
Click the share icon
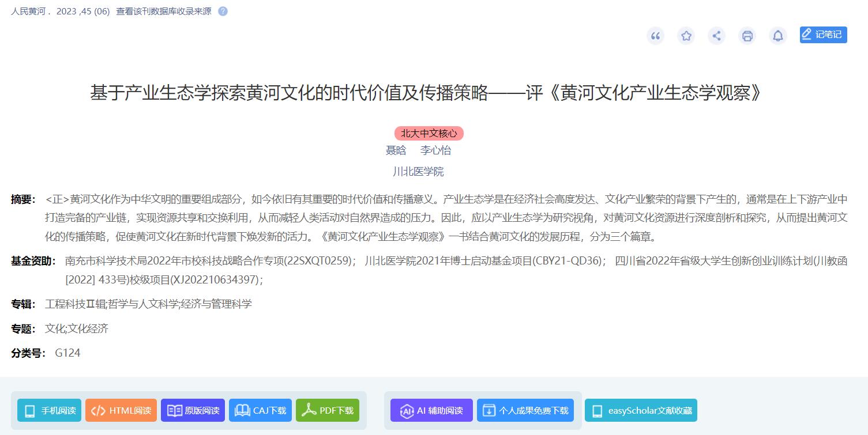click(716, 36)
